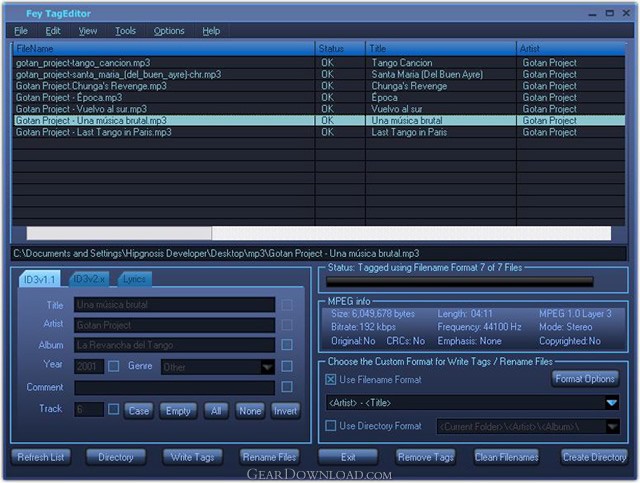640x483 pixels.
Task: Click the All selection button
Action: pos(216,411)
